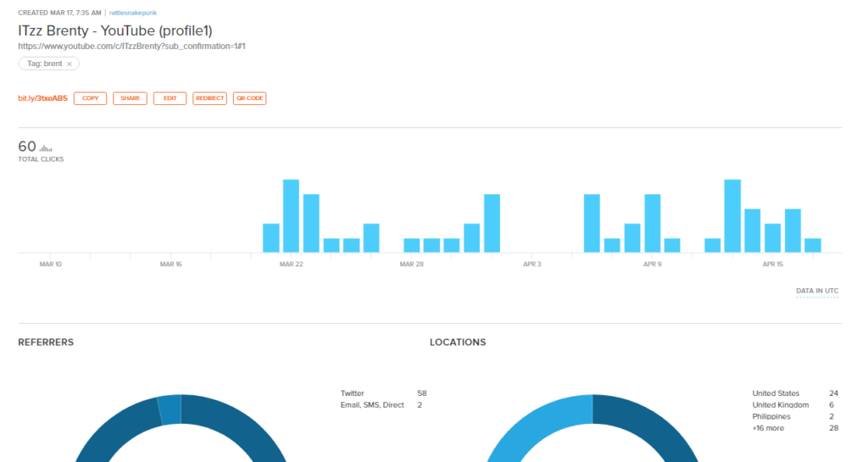Click the MAR 28 axis label

pos(411,264)
